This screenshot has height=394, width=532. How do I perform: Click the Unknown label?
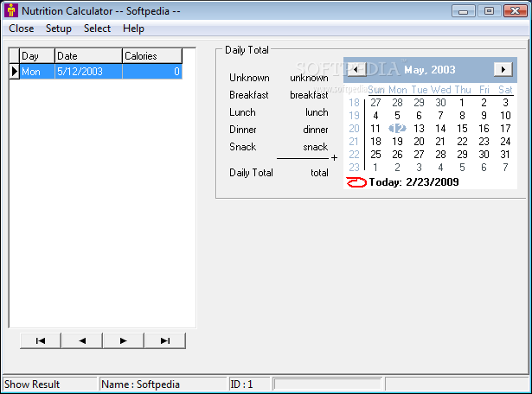[249, 78]
